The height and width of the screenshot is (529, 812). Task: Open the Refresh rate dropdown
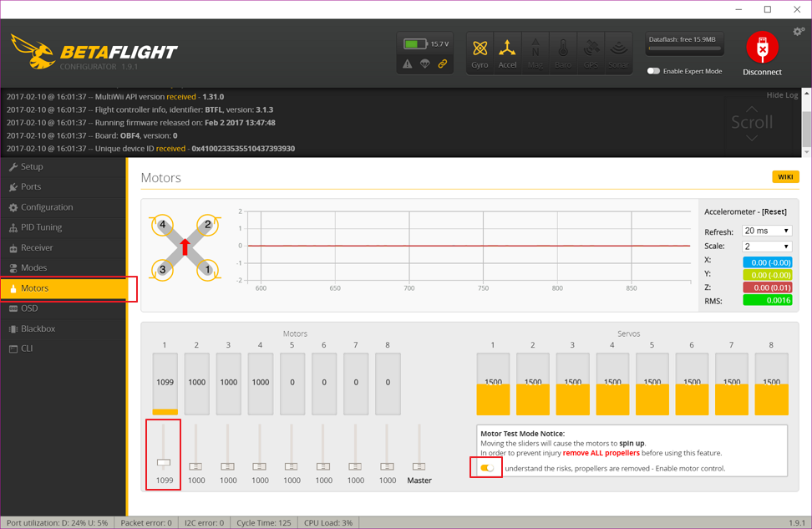pos(767,231)
